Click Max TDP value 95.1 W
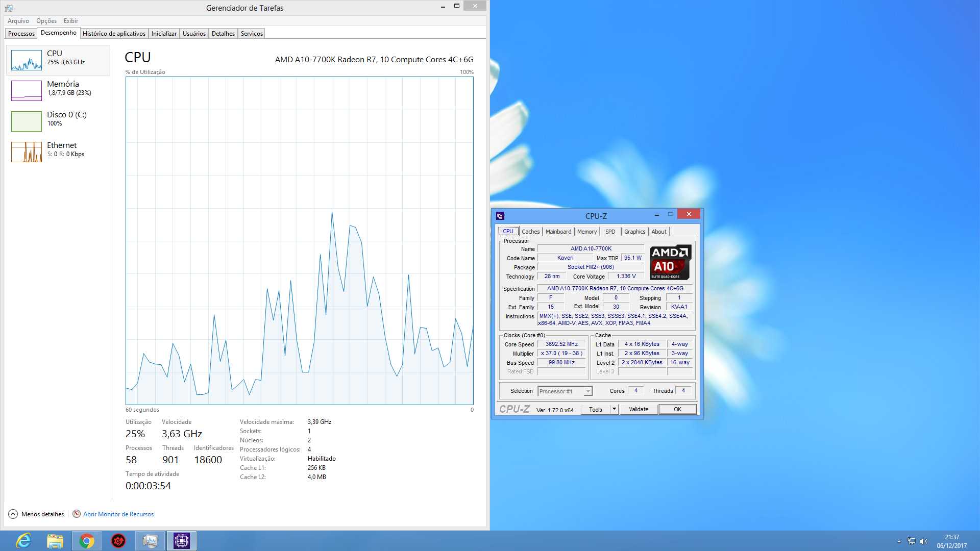Image resolution: width=980 pixels, height=551 pixels. click(633, 258)
